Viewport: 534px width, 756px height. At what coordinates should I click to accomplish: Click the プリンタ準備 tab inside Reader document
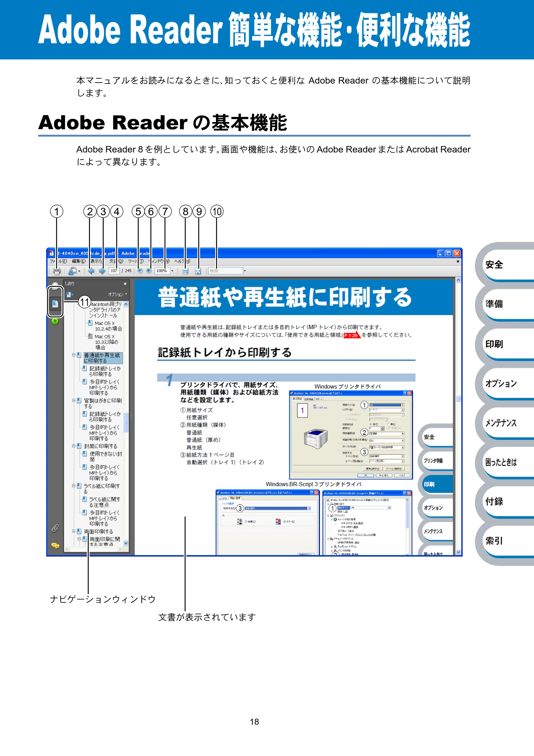coord(436,461)
